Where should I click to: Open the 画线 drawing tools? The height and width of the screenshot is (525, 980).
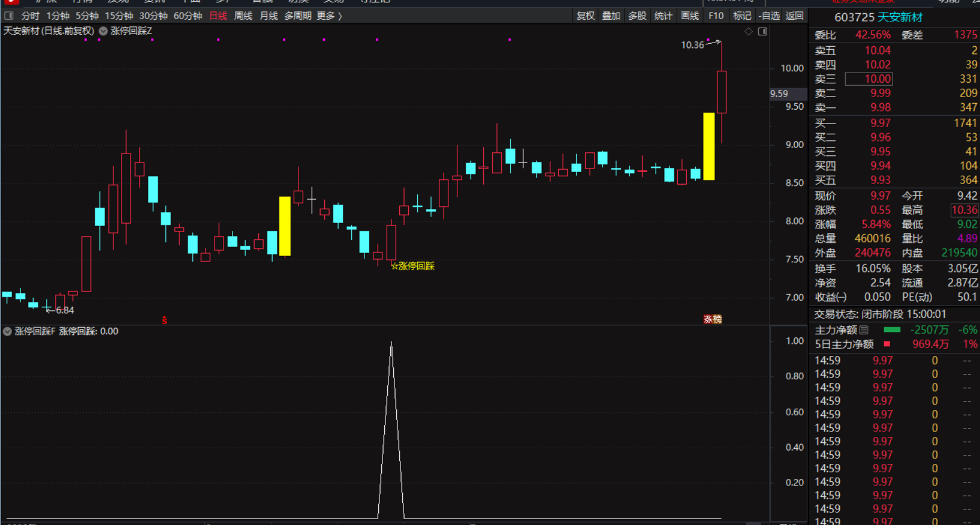click(690, 16)
